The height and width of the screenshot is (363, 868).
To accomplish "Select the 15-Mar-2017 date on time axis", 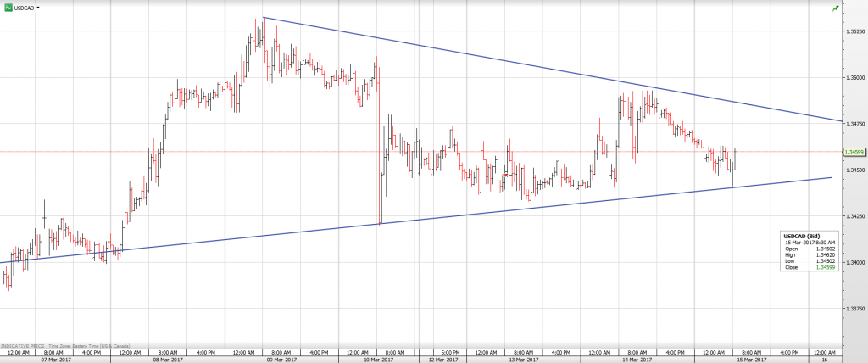I will [749, 358].
